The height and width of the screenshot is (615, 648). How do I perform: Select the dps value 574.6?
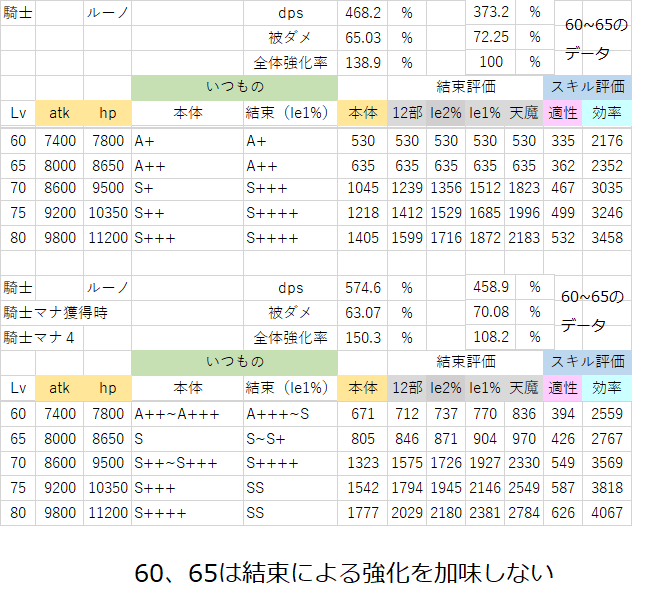pyautogui.click(x=362, y=288)
